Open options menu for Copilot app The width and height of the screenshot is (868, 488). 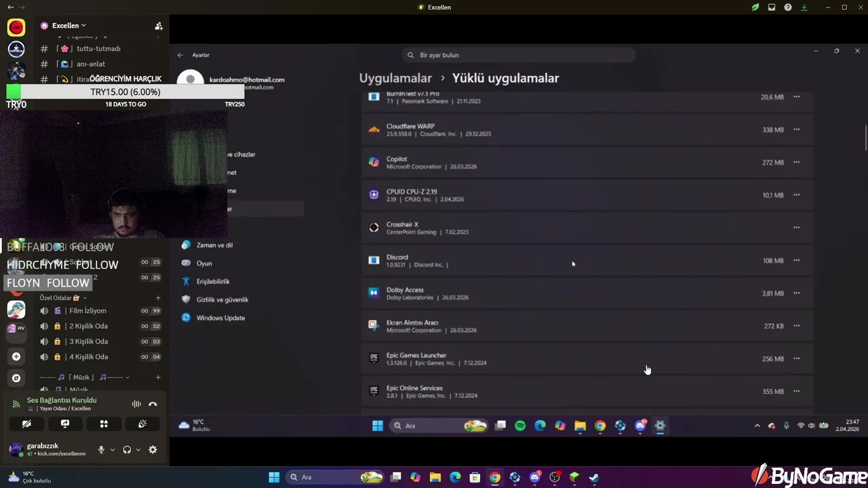tap(797, 162)
